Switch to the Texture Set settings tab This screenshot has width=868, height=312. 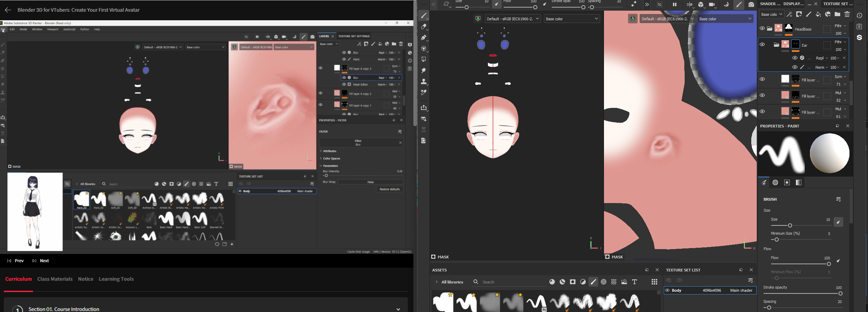[x=838, y=4]
